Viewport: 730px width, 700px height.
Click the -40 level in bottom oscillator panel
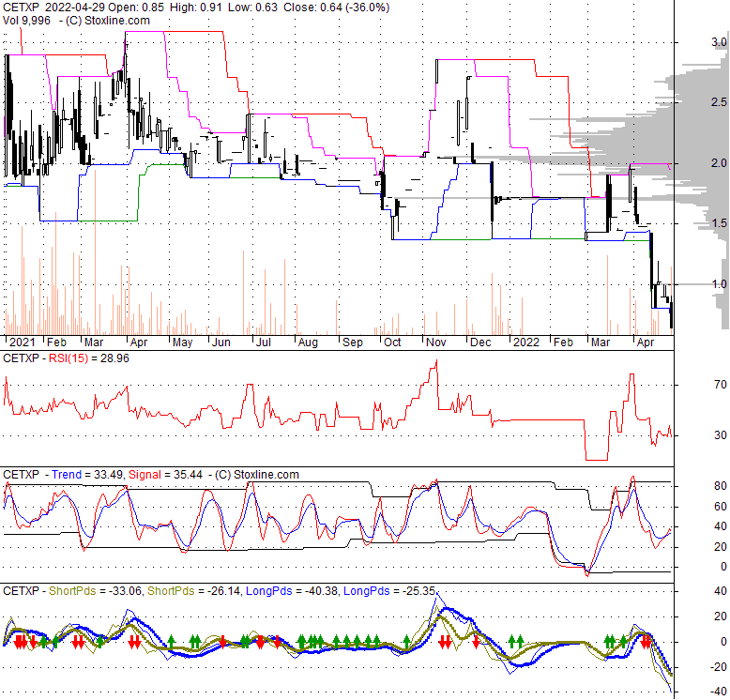(x=719, y=692)
